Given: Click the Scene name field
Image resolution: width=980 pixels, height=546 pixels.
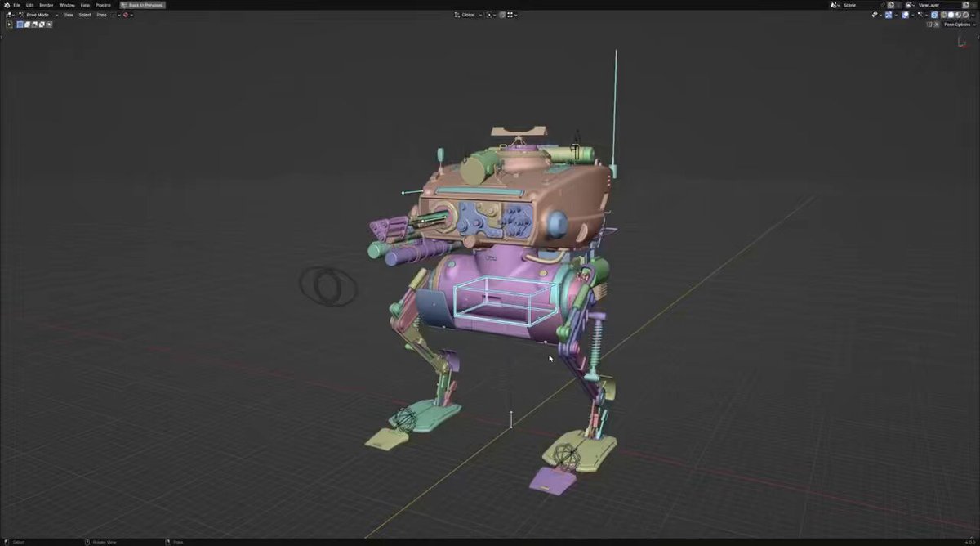Looking at the screenshot, I should point(862,5).
